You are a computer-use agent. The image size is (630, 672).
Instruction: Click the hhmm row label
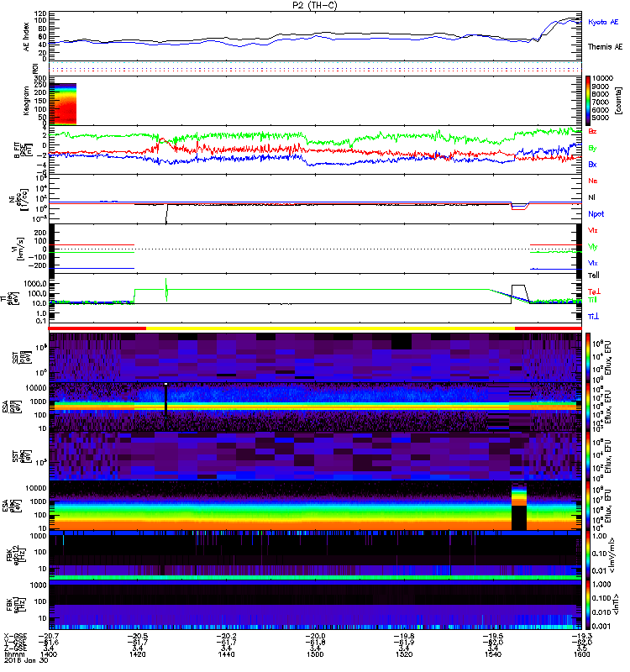(15, 654)
